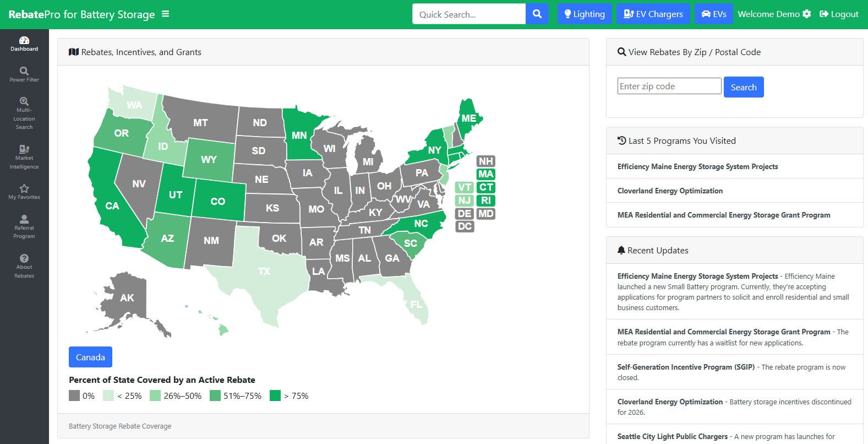Focus the Enter zip code field
This screenshot has height=444, width=868.
tap(669, 86)
